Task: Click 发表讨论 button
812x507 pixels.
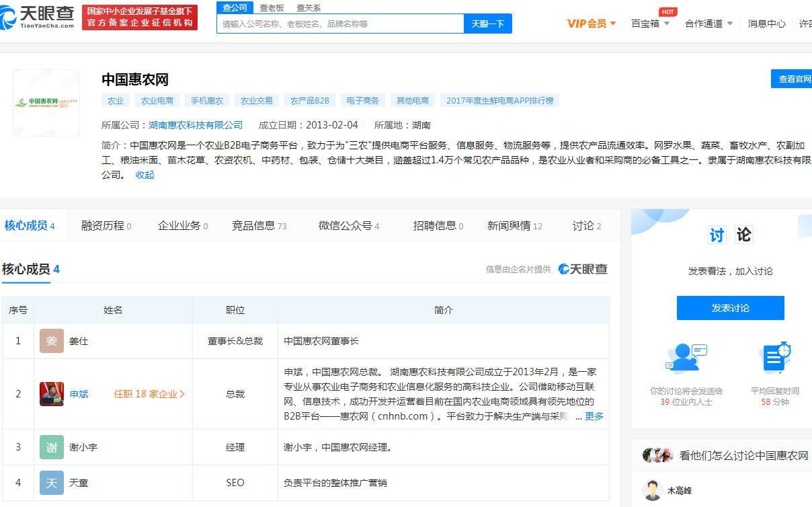Action: 731,308
